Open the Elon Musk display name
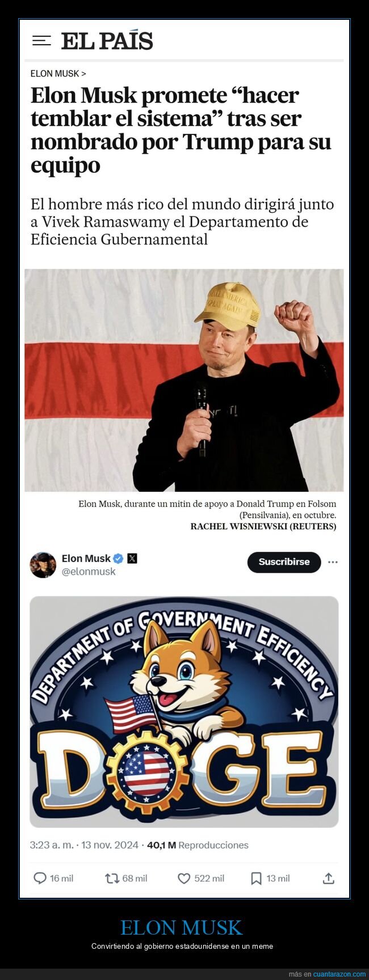 [86, 559]
